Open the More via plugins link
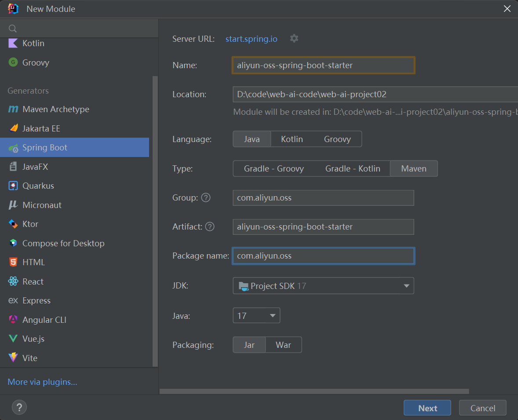Image resolution: width=518 pixels, height=420 pixels. click(42, 382)
